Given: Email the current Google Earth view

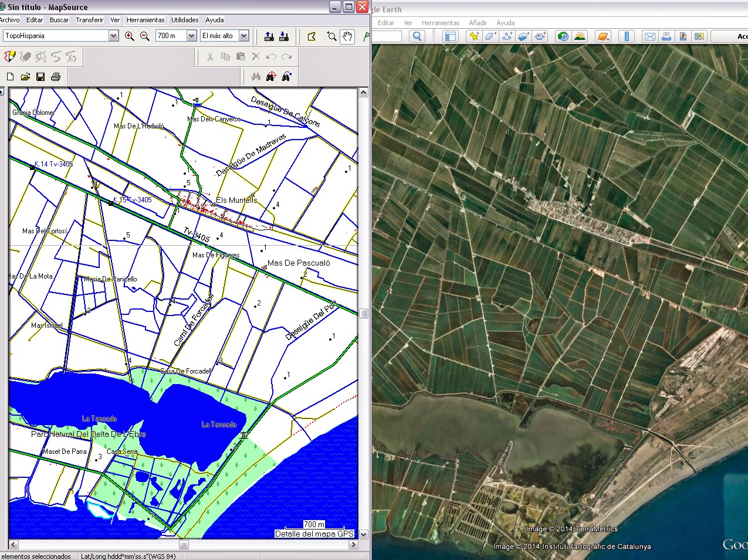Looking at the screenshot, I should click(649, 36).
